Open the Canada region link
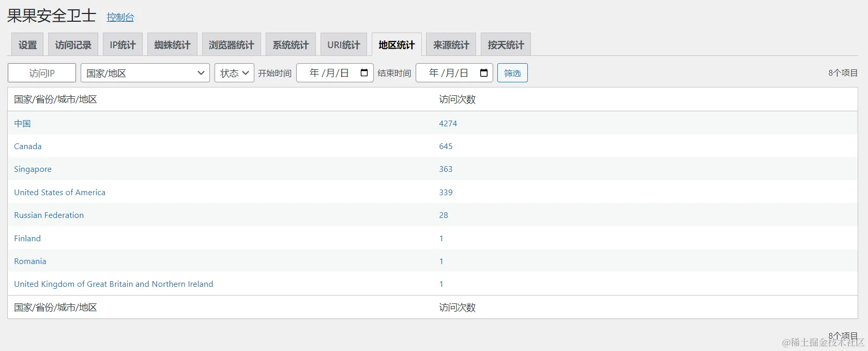 pyautogui.click(x=28, y=147)
